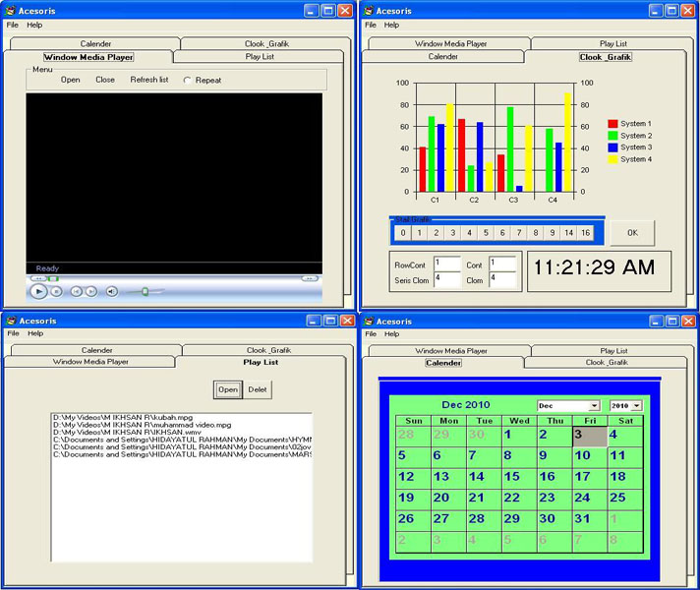Viewport: 700px width, 590px height.
Task: Mute the media player sound
Action: 112,292
